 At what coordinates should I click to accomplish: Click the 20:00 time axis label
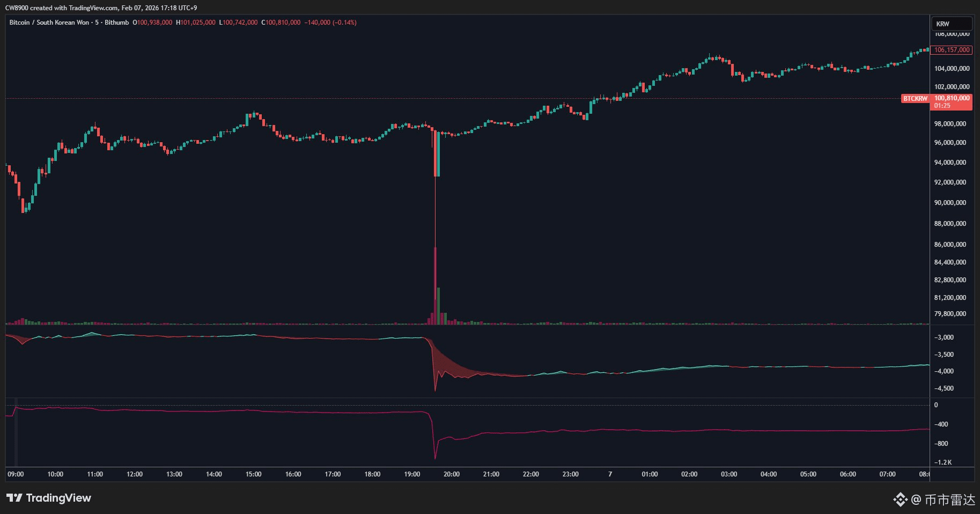click(452, 474)
